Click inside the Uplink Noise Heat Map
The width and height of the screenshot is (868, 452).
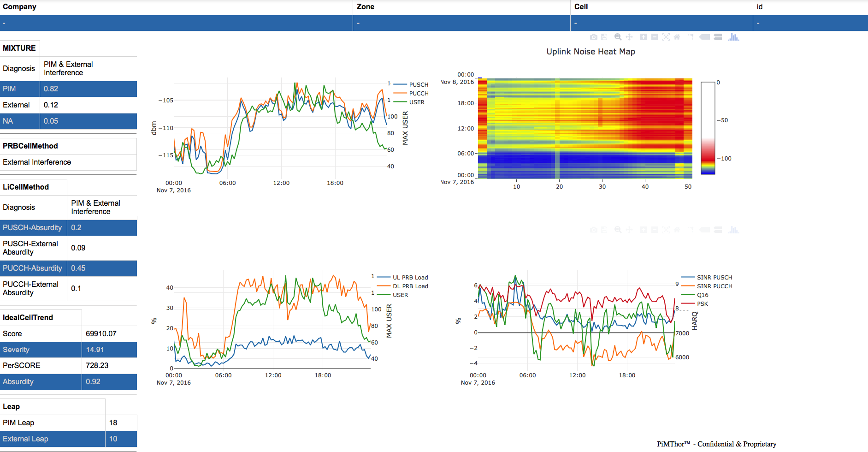coord(585,128)
